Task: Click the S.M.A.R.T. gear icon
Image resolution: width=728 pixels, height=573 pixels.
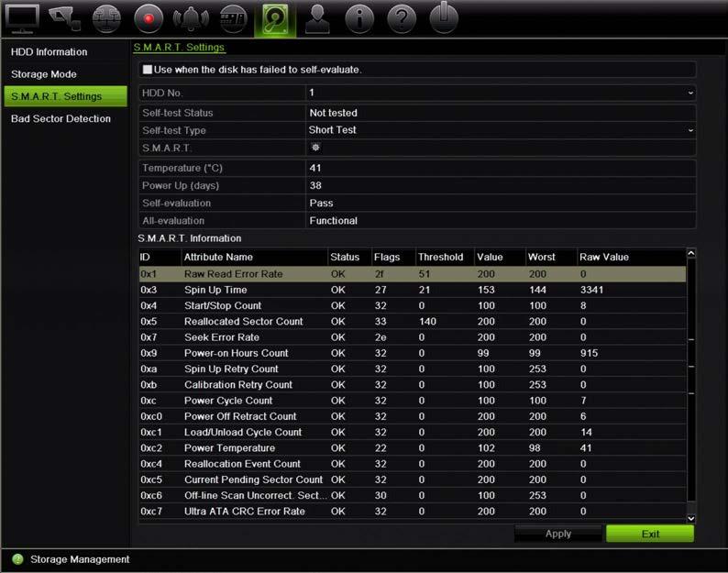Action: tap(315, 148)
